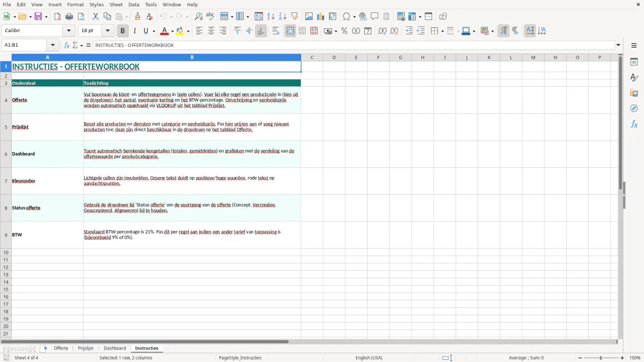Click the Spelling check icon
Screen dimensions: 644x362
coord(210,17)
